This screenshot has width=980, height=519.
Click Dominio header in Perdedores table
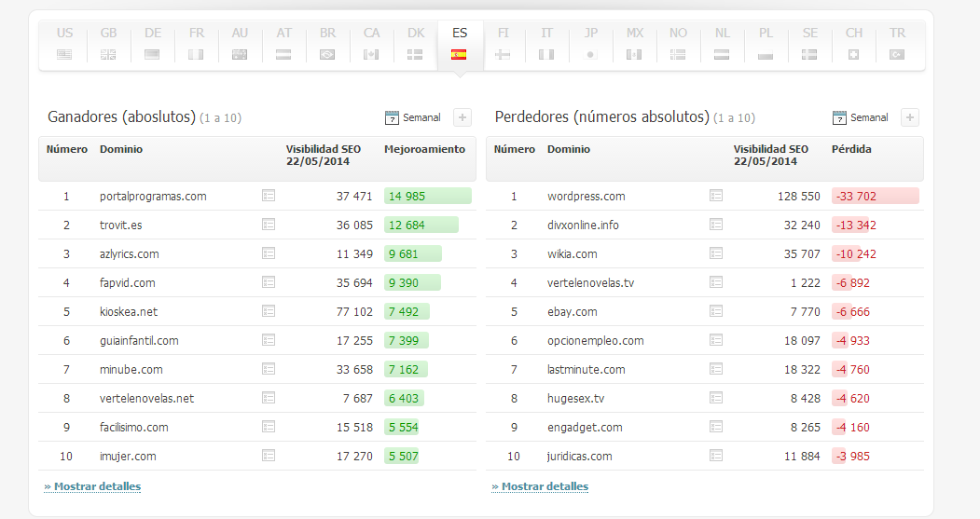(569, 149)
